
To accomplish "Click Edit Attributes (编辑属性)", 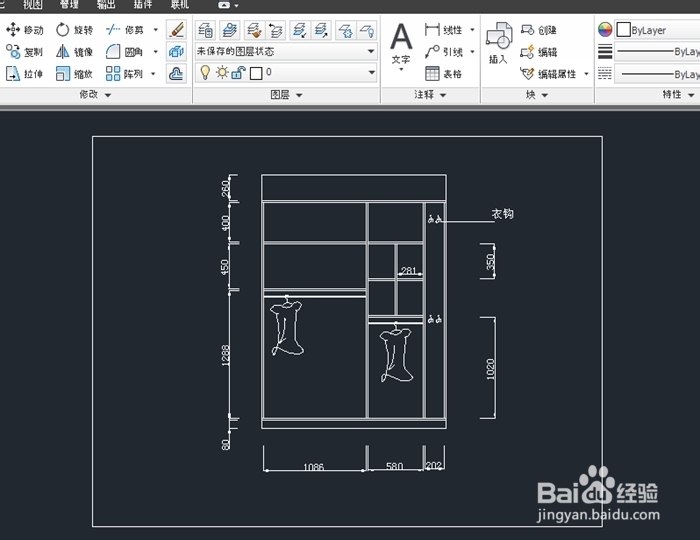I will [548, 74].
